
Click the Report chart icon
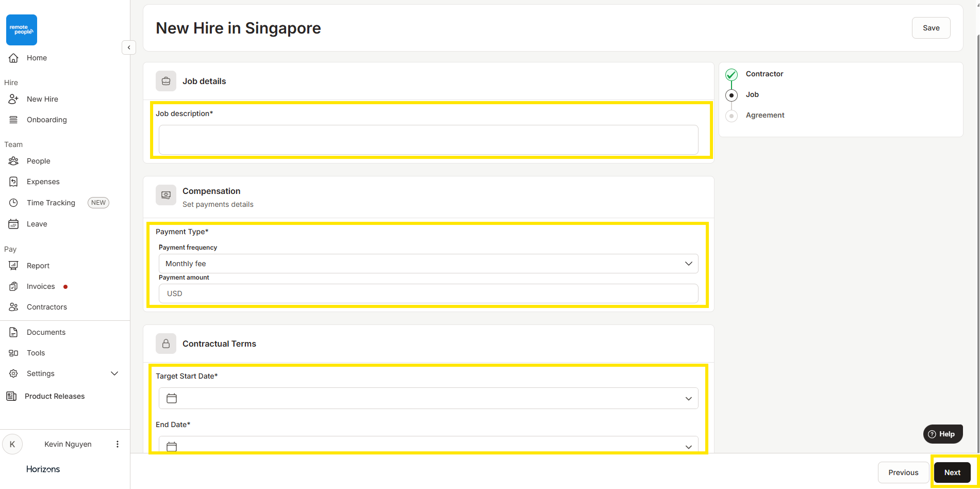coord(14,266)
